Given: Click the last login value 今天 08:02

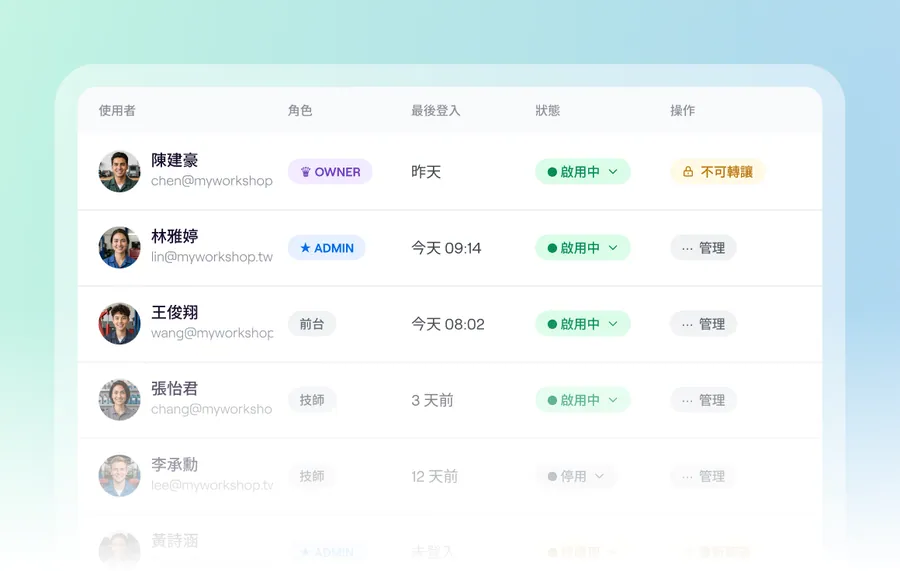Looking at the screenshot, I should 448,324.
